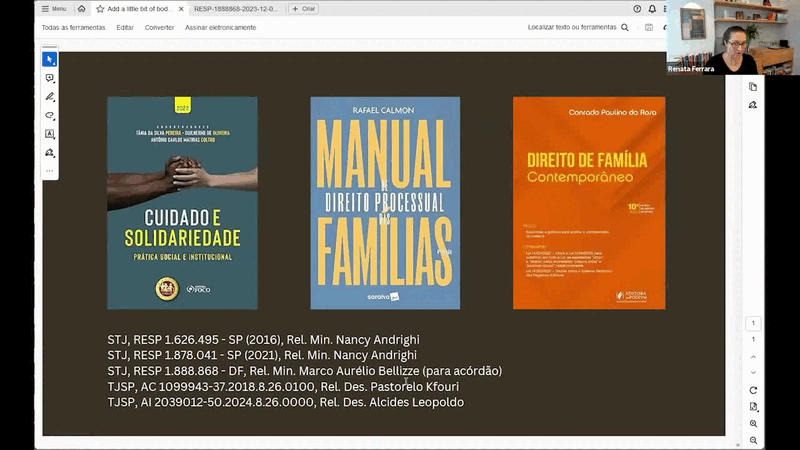This screenshot has height=450, width=800.
Task: Click the Direito de Família Contemporâneo cover
Action: coord(589,203)
